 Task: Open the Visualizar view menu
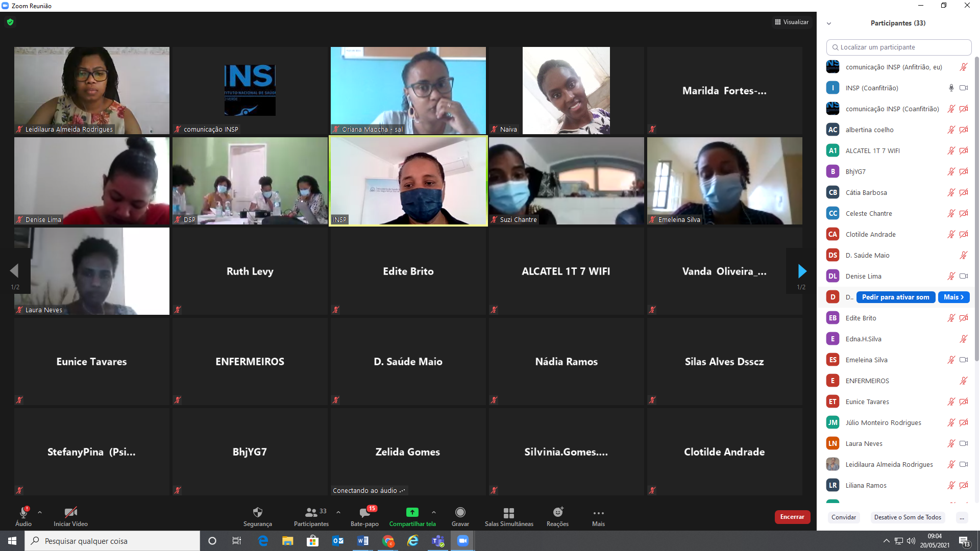coord(792,22)
